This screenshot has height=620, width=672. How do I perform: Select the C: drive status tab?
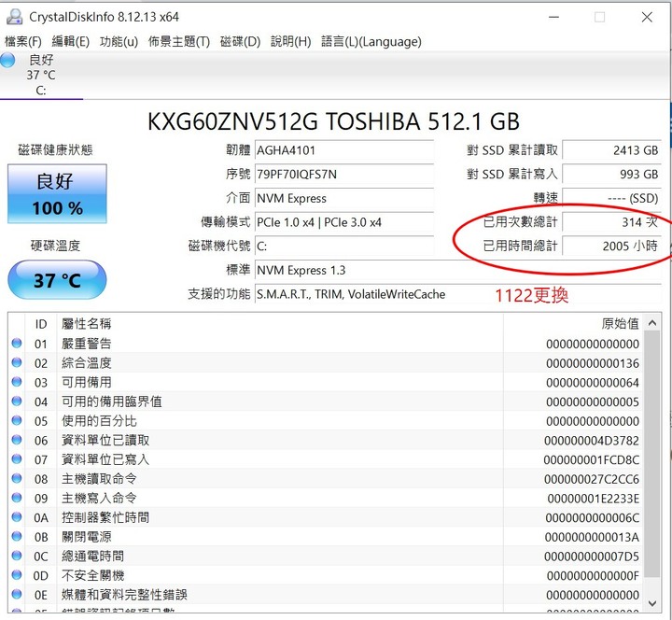click(x=41, y=75)
